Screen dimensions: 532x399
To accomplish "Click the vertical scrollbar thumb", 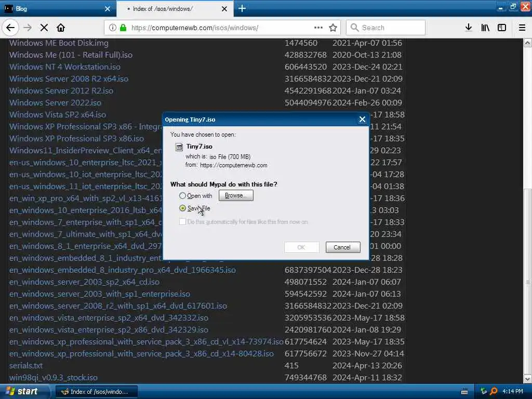I will point(527,282).
